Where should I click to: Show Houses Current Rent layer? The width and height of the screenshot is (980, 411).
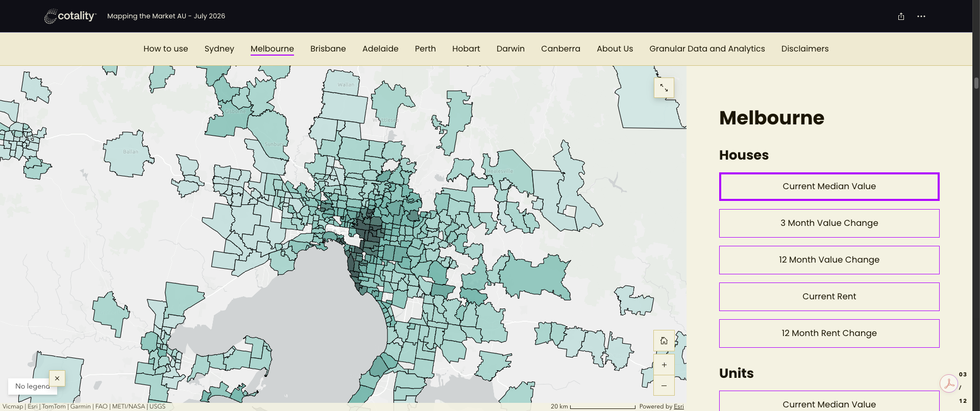coord(829,297)
